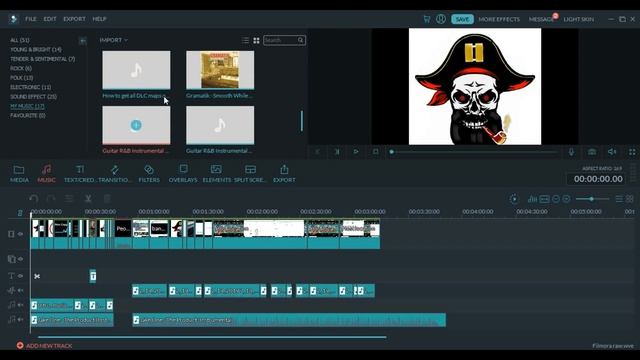Open the clip edit settings icon

tap(69, 199)
